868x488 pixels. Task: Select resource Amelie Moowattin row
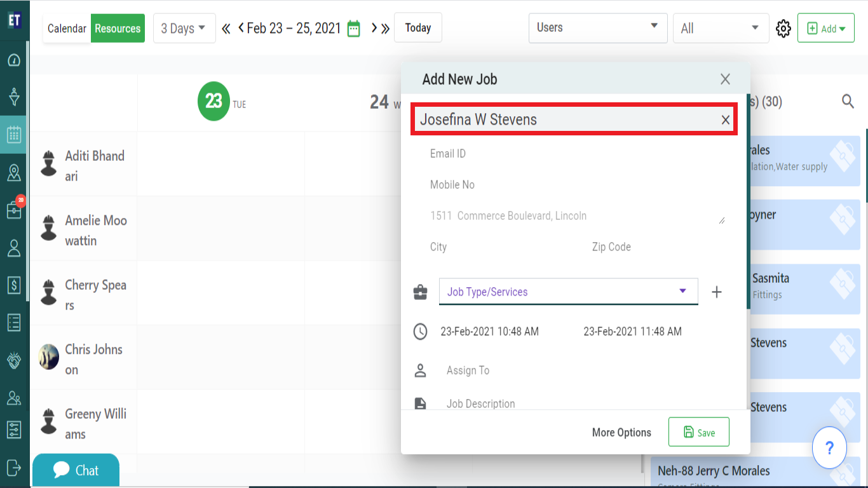(84, 229)
